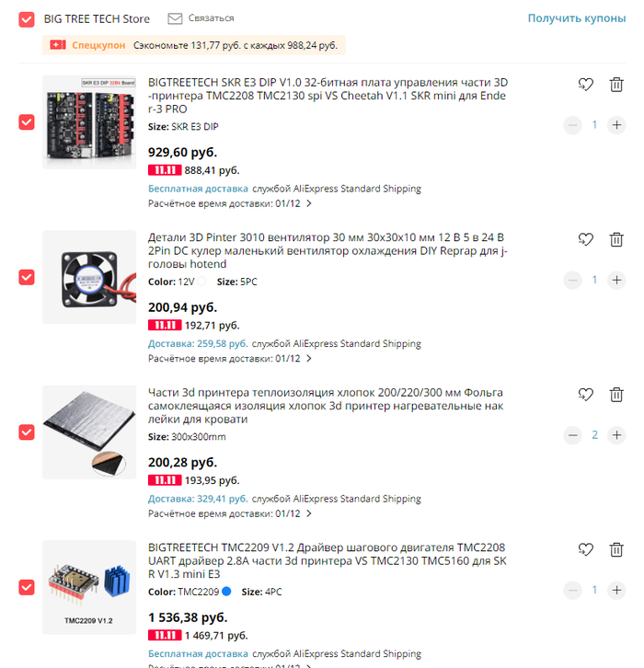Expand delivery time details for SKR board
The width and height of the screenshot is (644, 668).
(309, 203)
